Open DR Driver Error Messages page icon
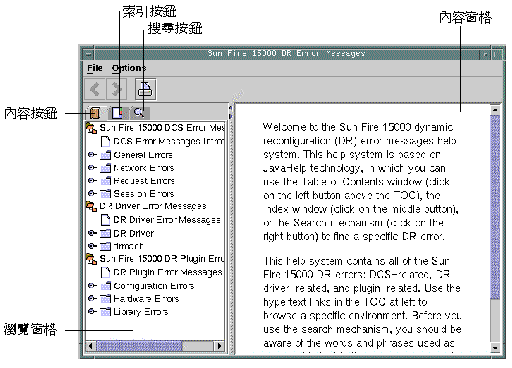 click(105, 220)
